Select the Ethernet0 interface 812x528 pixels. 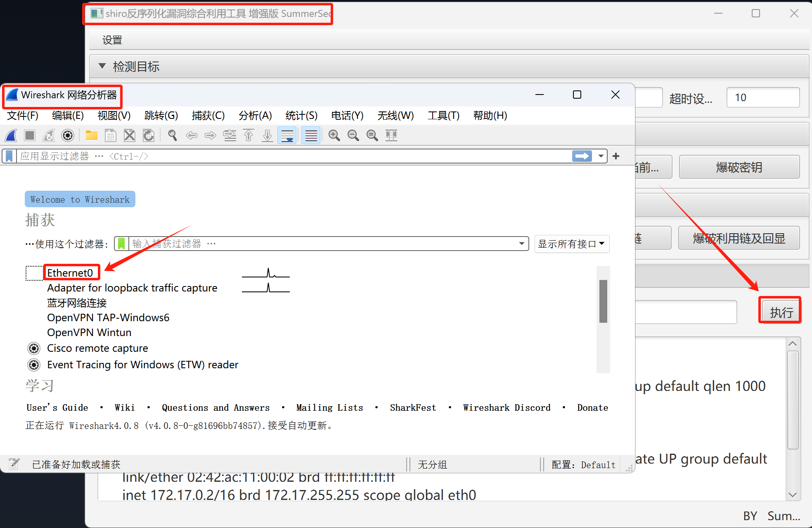(70, 273)
